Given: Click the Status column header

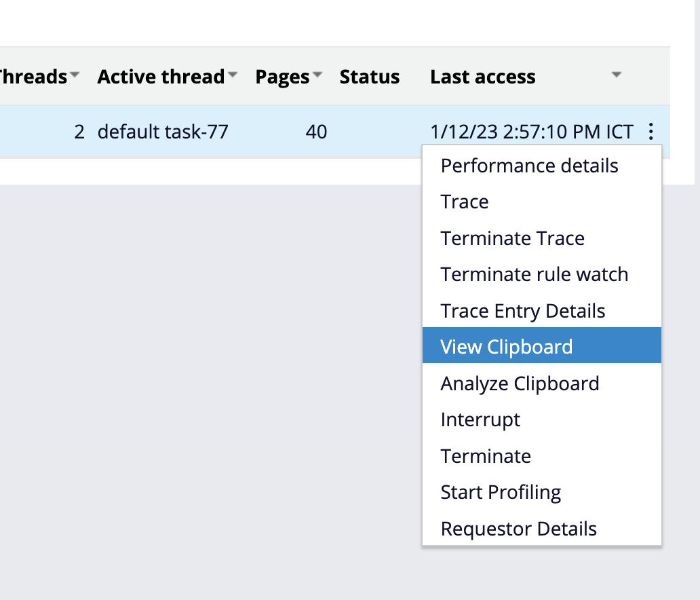Looking at the screenshot, I should pyautogui.click(x=369, y=76).
